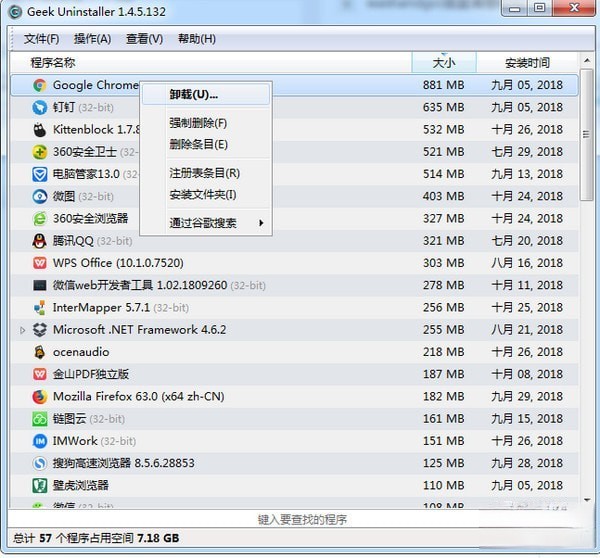Choose 注册表条目(R) from the context menu
This screenshot has height=558, width=600.
tap(204, 173)
